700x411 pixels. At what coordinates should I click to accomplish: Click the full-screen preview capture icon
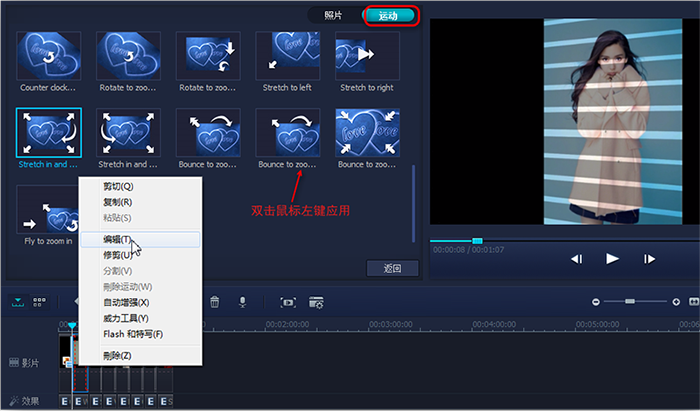(x=288, y=303)
